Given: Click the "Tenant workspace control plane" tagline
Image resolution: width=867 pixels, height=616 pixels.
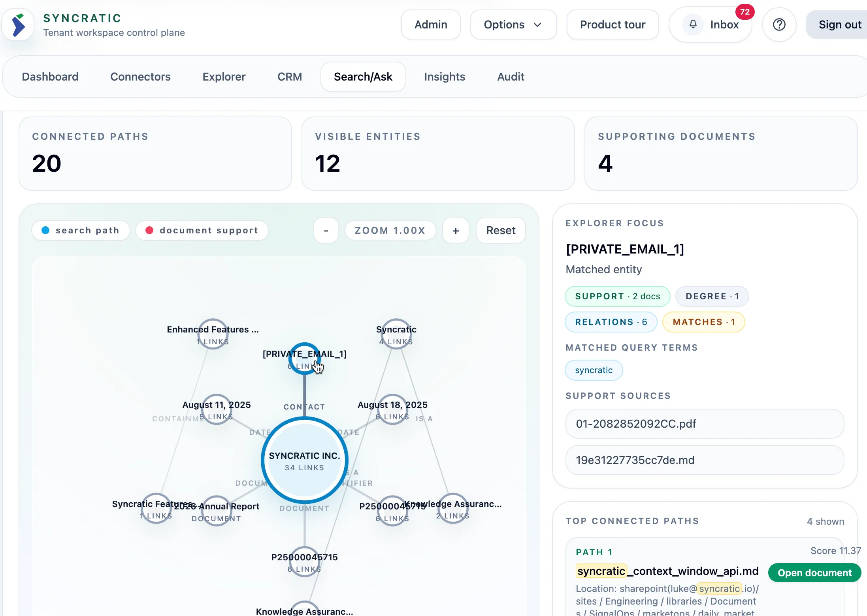Looking at the screenshot, I should pos(114,32).
